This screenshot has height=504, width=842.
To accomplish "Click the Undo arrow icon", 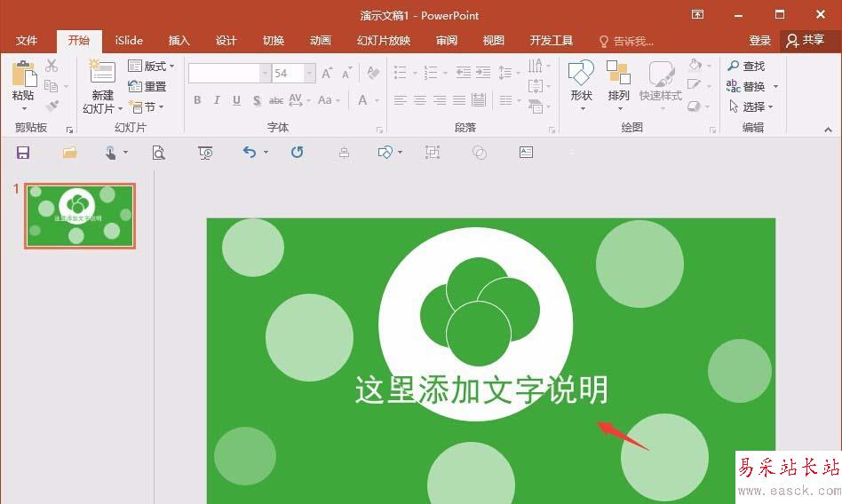I will click(x=250, y=153).
